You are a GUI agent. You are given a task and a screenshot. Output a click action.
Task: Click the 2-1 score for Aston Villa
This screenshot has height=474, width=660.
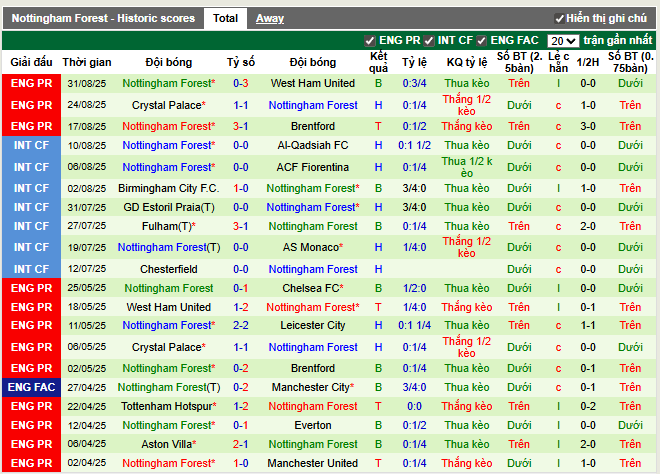(241, 444)
